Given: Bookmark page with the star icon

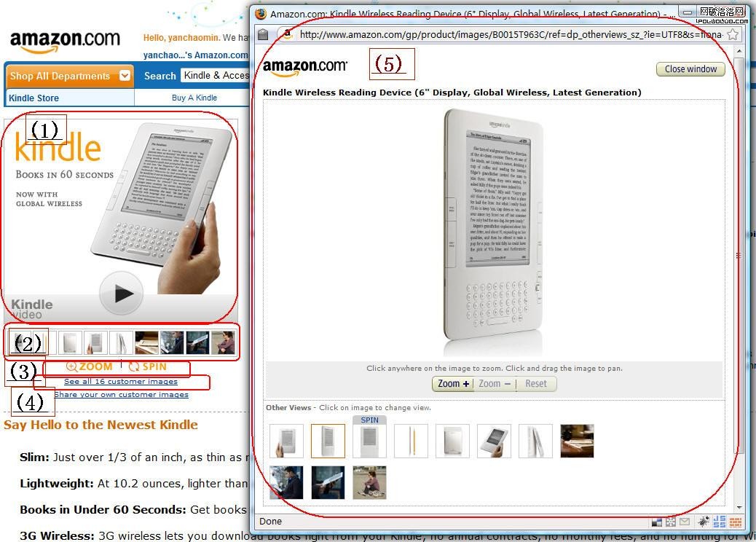Looking at the screenshot, I should click(733, 34).
